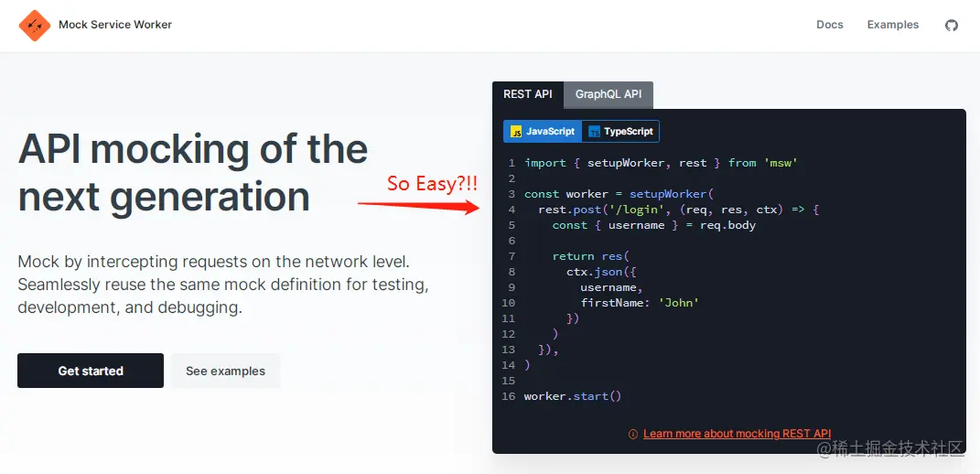Screen dimensions: 980x474
Task: Switch to the REST API tab
Action: [x=527, y=94]
